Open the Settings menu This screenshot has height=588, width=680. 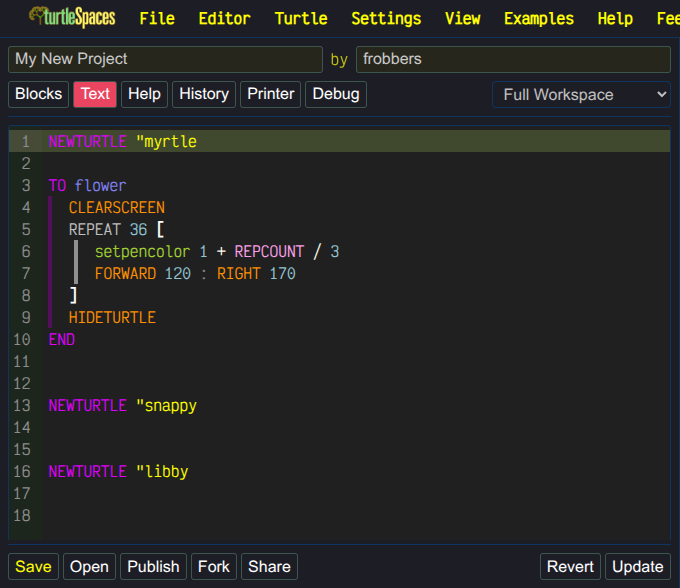[x=386, y=19]
